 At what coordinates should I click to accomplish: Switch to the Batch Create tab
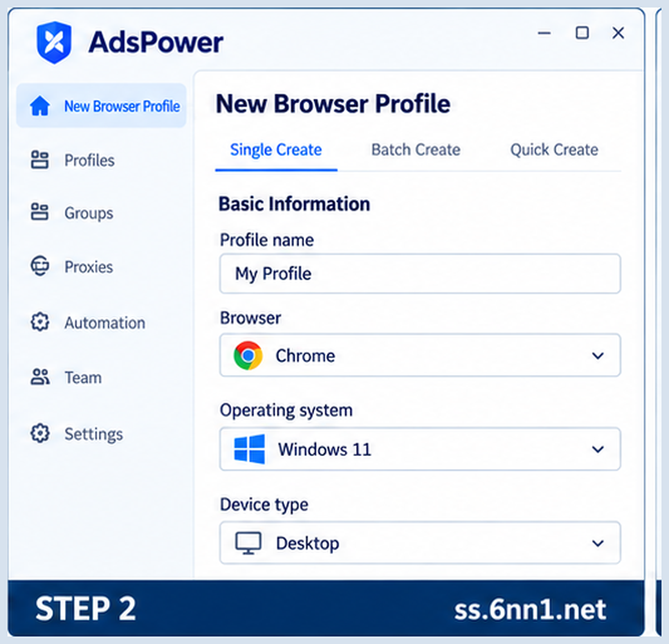[x=416, y=150]
